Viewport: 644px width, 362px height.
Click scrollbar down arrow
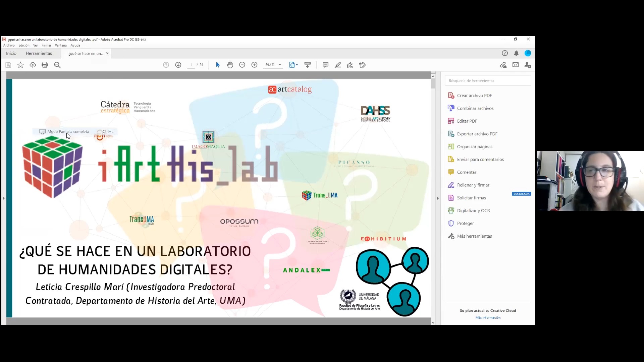(433, 323)
